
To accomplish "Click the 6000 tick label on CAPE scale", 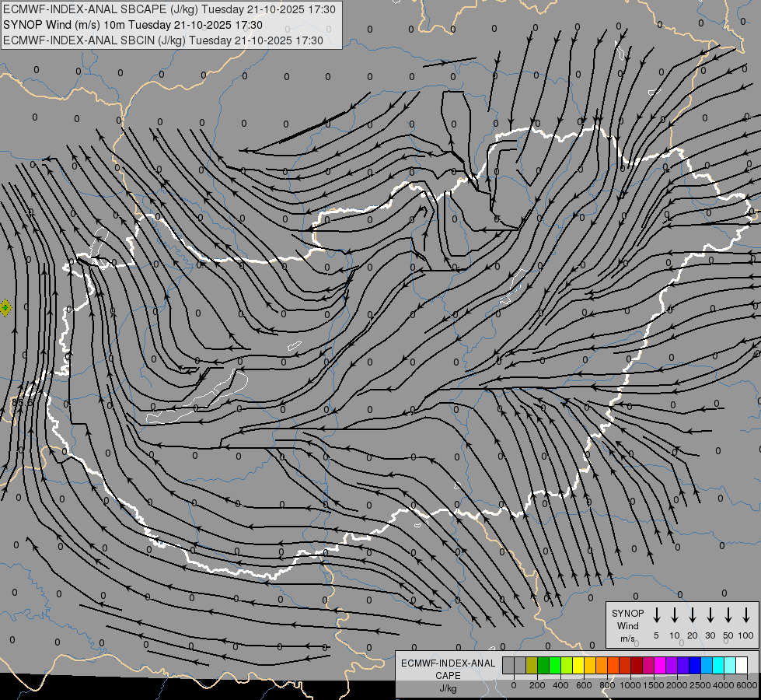I will pyautogui.click(x=746, y=685).
